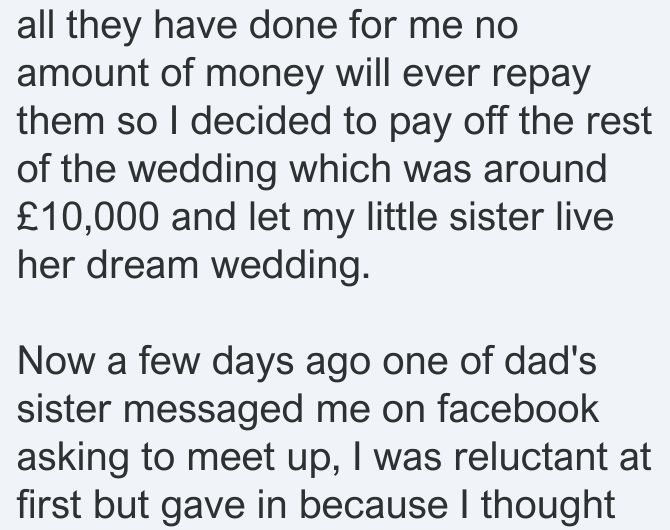Click the word "Now" starting the second paragraph

(x=56, y=361)
